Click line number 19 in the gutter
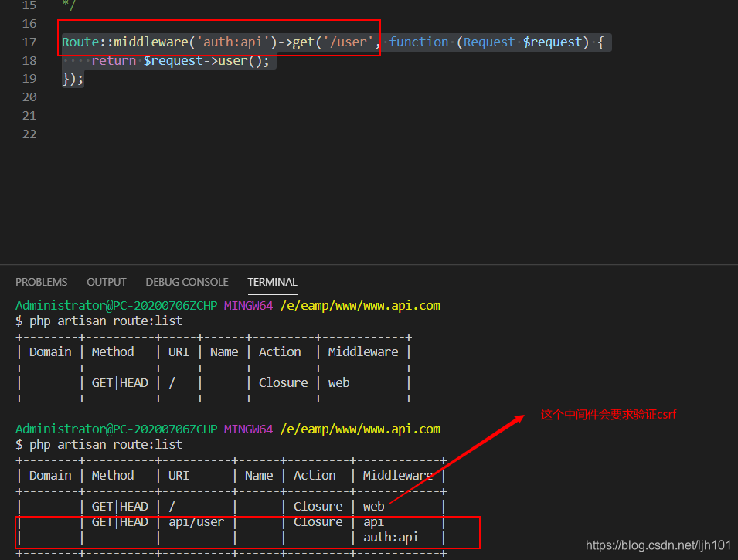Image resolution: width=738 pixels, height=560 pixels. pos(29,79)
